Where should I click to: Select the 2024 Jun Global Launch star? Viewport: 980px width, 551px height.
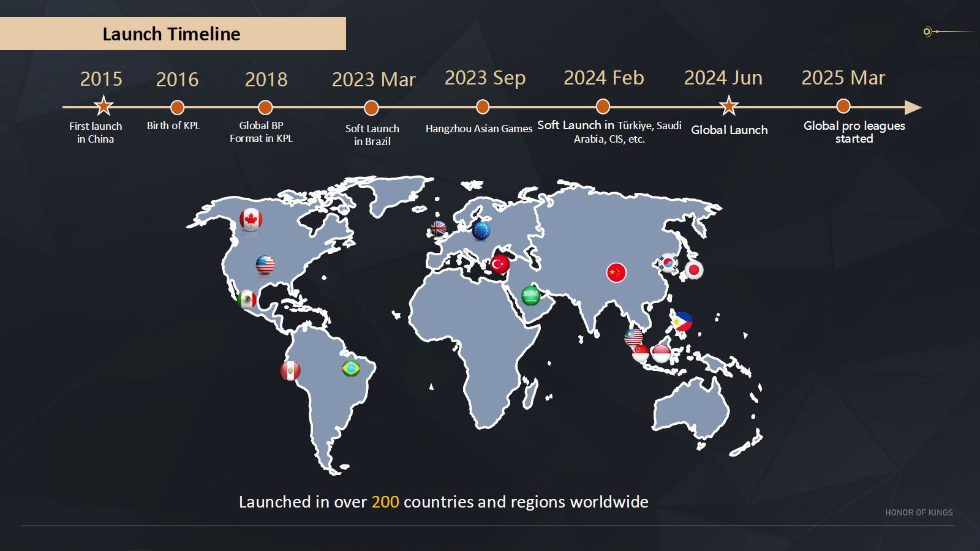(x=728, y=107)
